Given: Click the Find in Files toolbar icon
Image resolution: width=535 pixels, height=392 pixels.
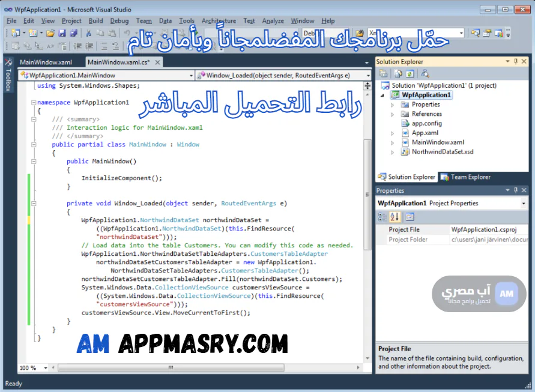Looking at the screenshot, I should coord(360,33).
